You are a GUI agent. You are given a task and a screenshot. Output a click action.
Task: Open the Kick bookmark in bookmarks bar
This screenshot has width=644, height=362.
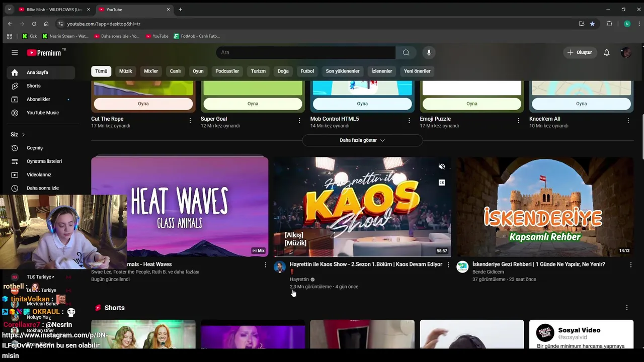click(29, 36)
